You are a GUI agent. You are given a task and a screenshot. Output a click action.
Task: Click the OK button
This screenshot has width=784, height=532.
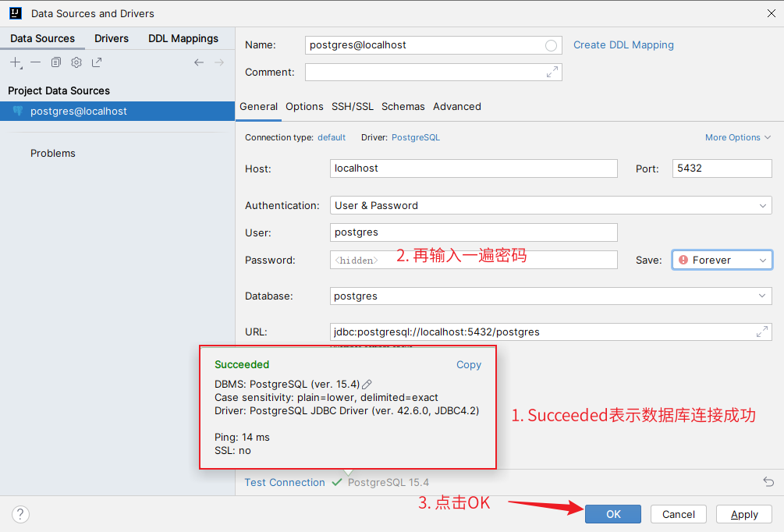coord(613,514)
